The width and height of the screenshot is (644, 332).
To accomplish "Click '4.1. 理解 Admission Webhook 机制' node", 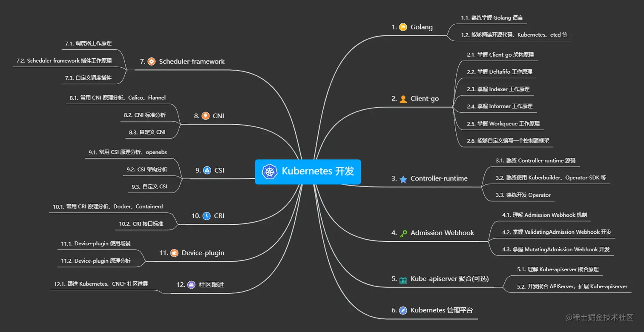I will [x=544, y=215].
